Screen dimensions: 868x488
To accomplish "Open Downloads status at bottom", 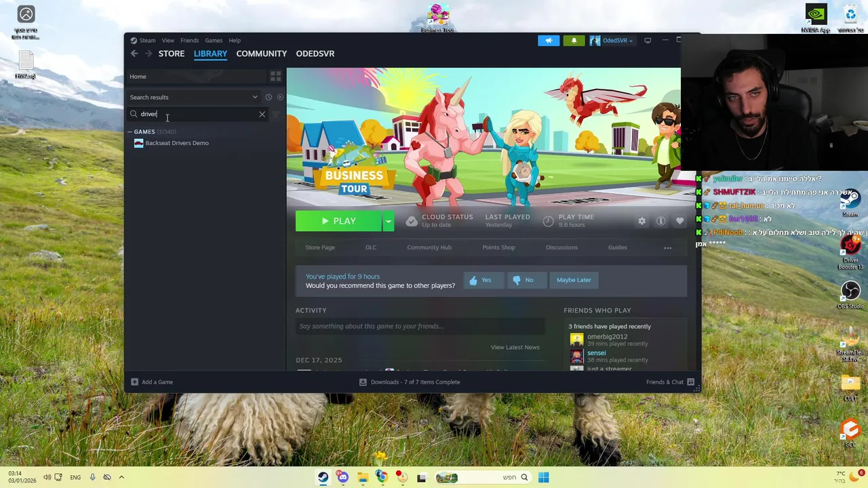I will click(x=410, y=382).
